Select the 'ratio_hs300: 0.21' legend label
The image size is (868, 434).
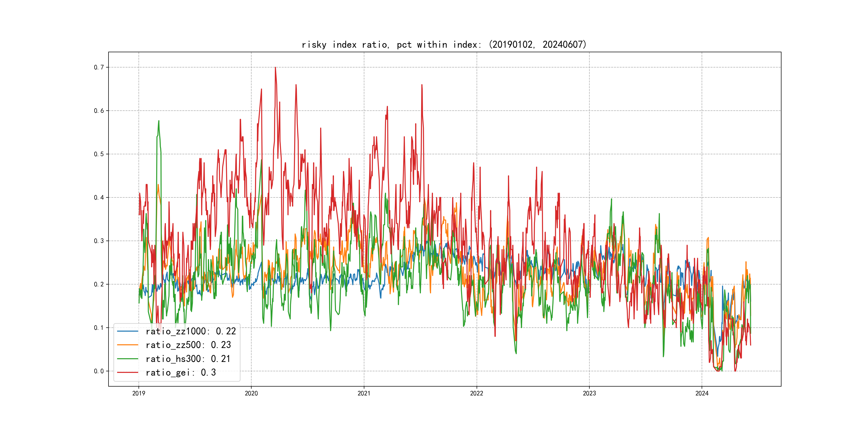[188, 359]
